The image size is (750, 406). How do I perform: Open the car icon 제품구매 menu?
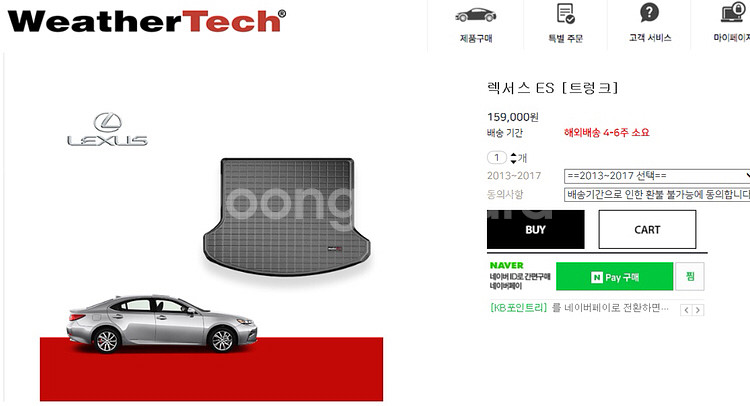point(475,15)
